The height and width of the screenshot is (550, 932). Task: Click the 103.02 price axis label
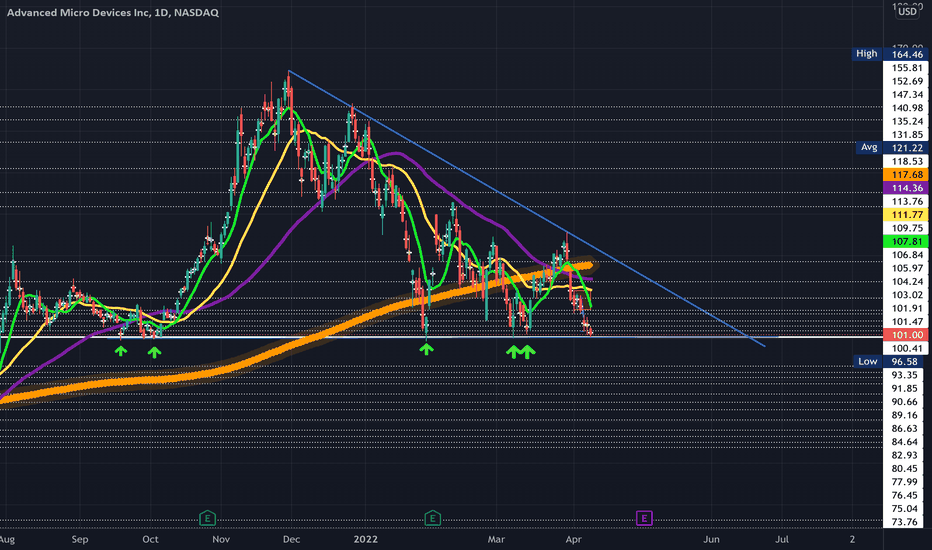tap(907, 295)
